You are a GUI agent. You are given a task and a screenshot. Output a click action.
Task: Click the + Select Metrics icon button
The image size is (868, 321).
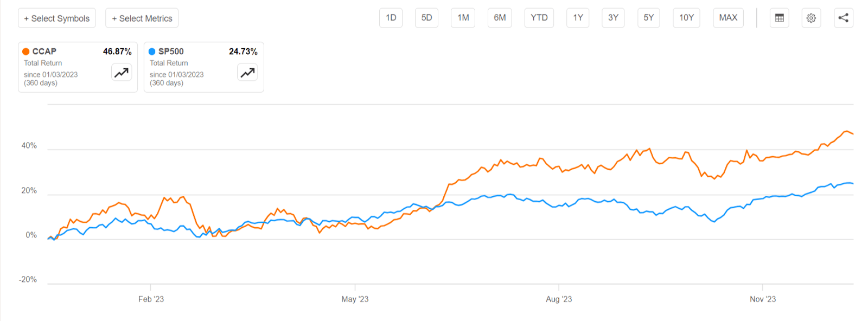(142, 17)
